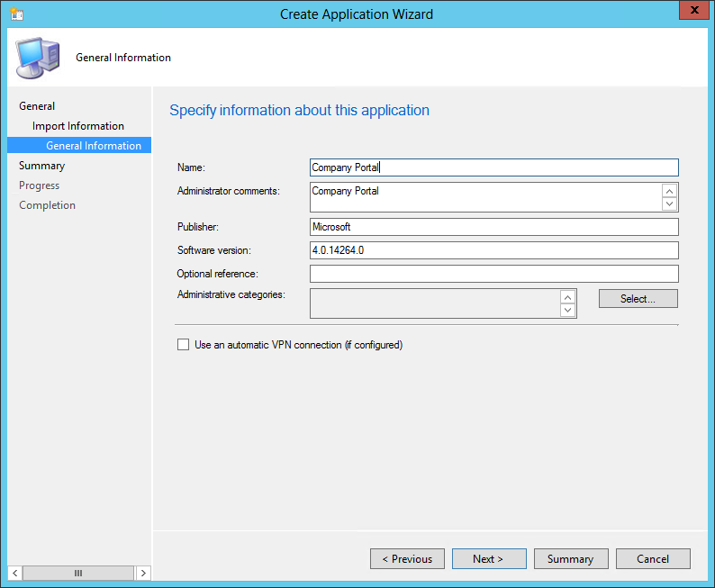Image resolution: width=715 pixels, height=588 pixels.
Task: Select the General Information step
Action: [79, 145]
